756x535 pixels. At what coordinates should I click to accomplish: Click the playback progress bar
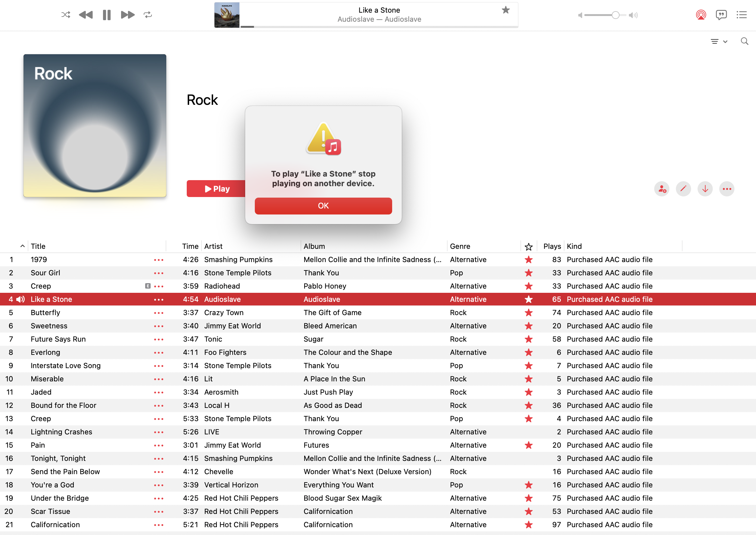[379, 27]
